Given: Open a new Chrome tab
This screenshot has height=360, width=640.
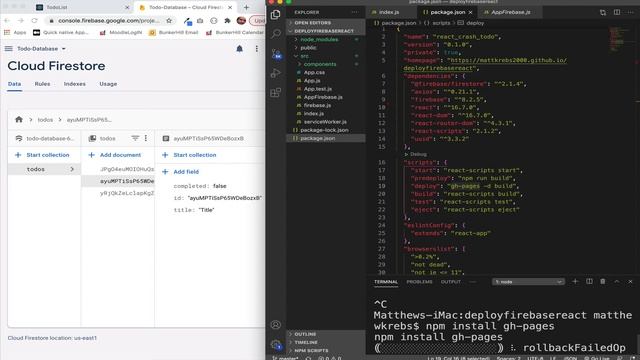Looking at the screenshot, I should [246, 7].
